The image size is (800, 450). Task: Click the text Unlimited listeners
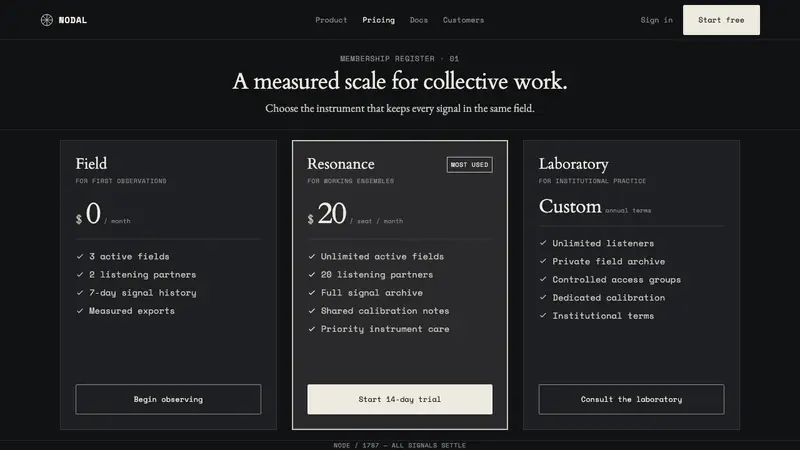pos(603,243)
